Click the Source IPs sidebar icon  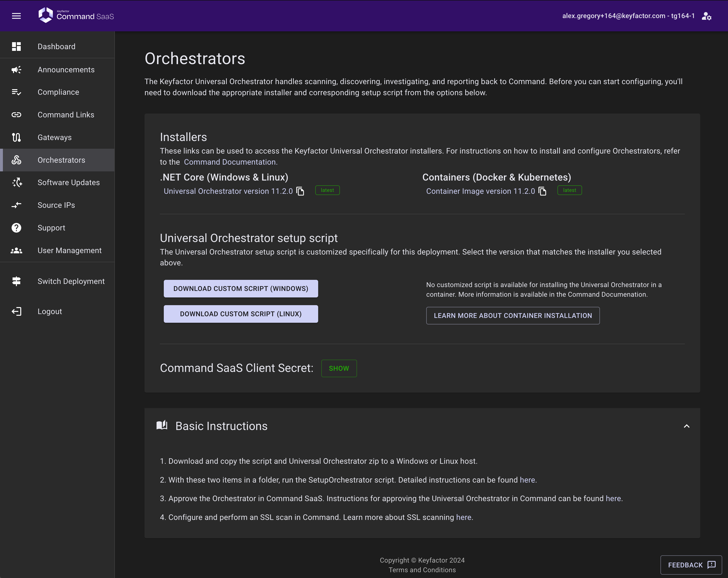click(16, 205)
